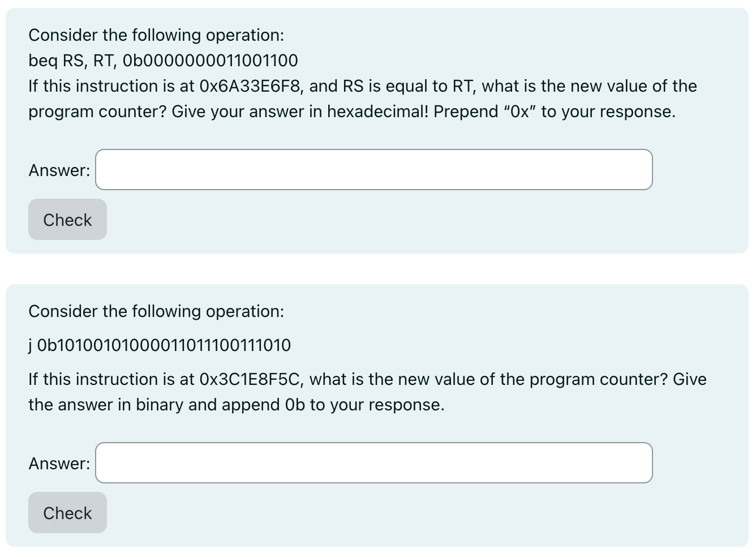The image size is (756, 557).
Task: Click the answer input field for the beq question
Action: tap(373, 169)
